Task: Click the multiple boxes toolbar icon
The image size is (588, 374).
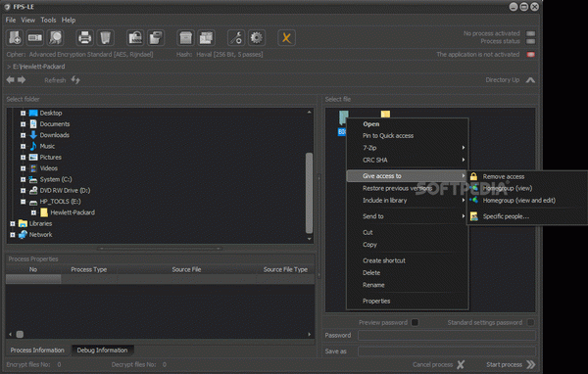Action: pos(206,38)
